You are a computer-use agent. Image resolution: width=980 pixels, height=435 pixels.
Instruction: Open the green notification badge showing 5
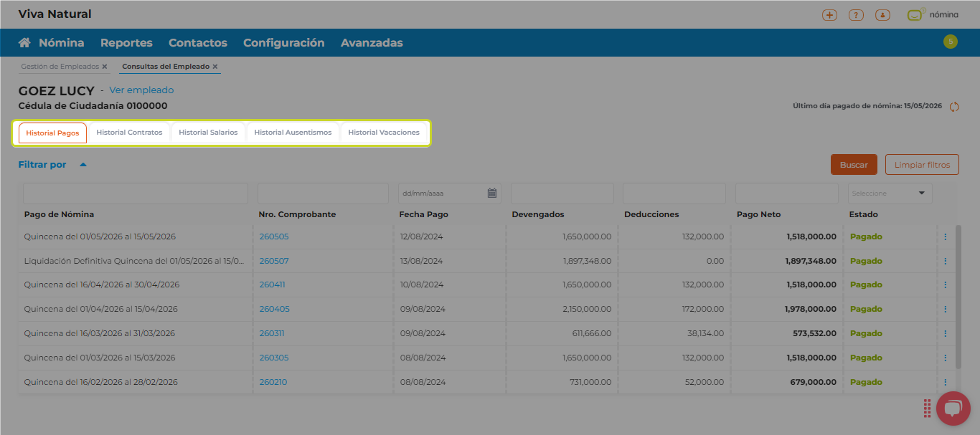coord(951,42)
